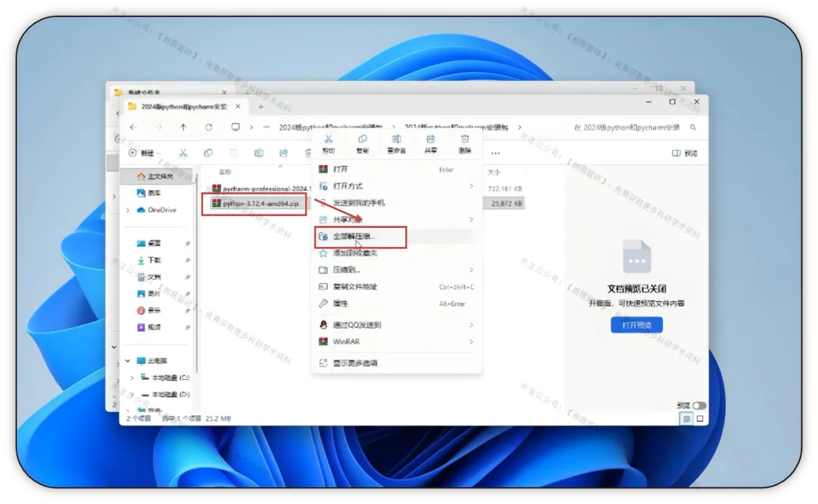Sort by the 大小 column header
Viewport: 818px width, 504px height.
click(x=494, y=172)
